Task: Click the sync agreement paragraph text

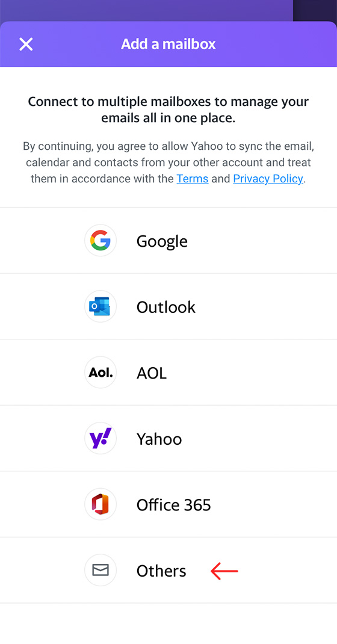Action: (x=168, y=163)
